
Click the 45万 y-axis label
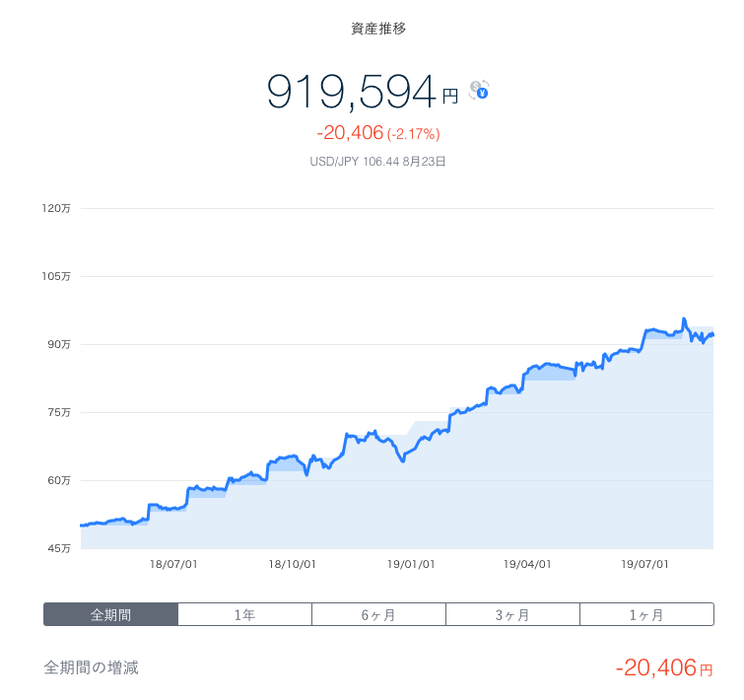click(x=58, y=548)
